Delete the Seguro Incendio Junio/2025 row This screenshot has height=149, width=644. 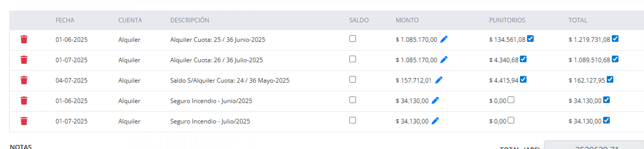click(24, 101)
